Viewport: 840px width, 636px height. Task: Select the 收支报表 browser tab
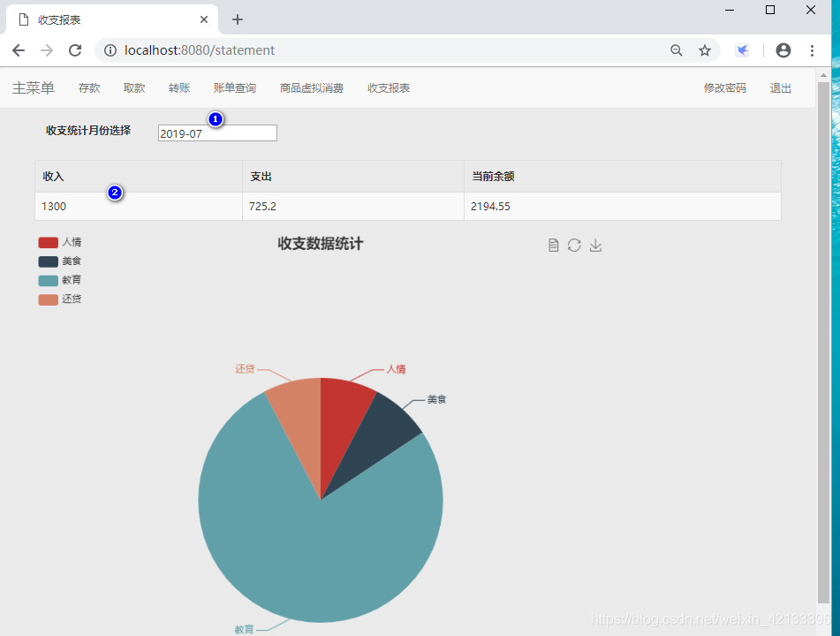(112, 19)
